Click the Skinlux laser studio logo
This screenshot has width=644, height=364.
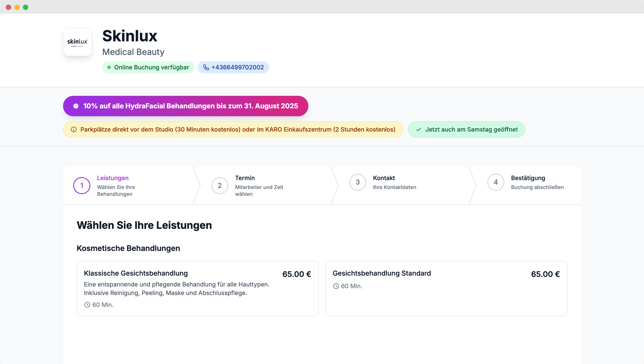(x=77, y=42)
